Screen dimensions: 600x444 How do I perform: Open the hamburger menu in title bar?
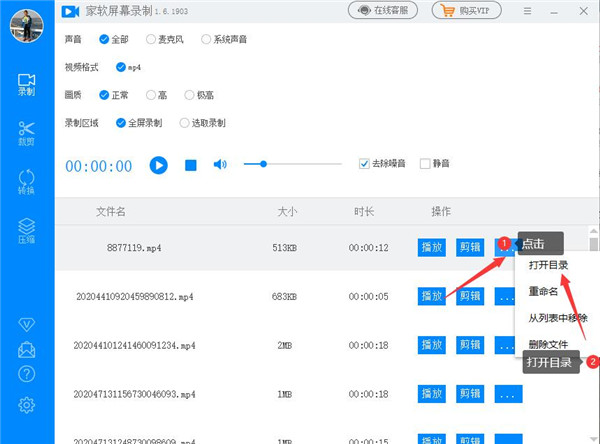click(x=527, y=11)
